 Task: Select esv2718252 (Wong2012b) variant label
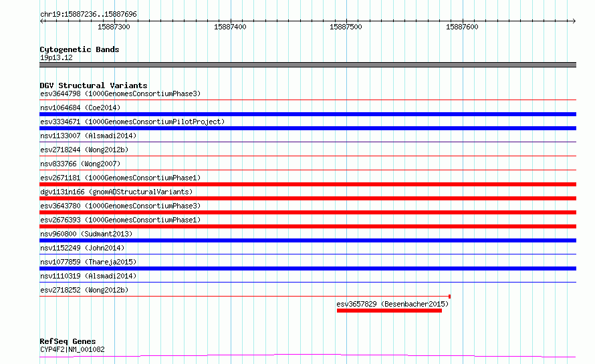(x=84, y=290)
